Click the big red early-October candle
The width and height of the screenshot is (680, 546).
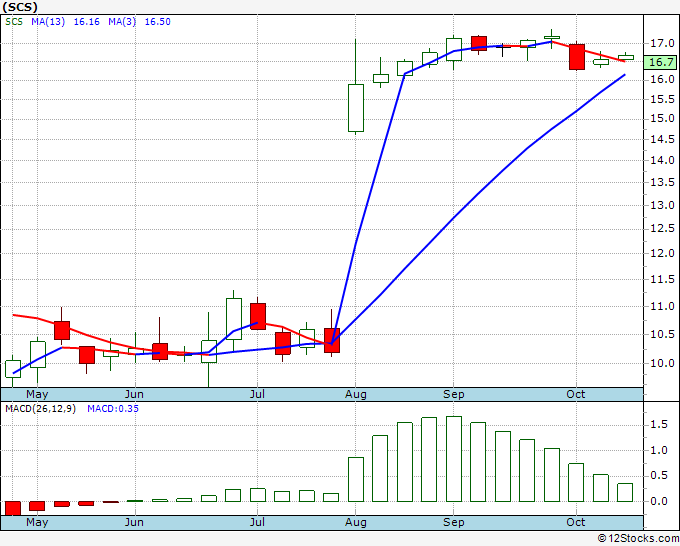coord(577,57)
